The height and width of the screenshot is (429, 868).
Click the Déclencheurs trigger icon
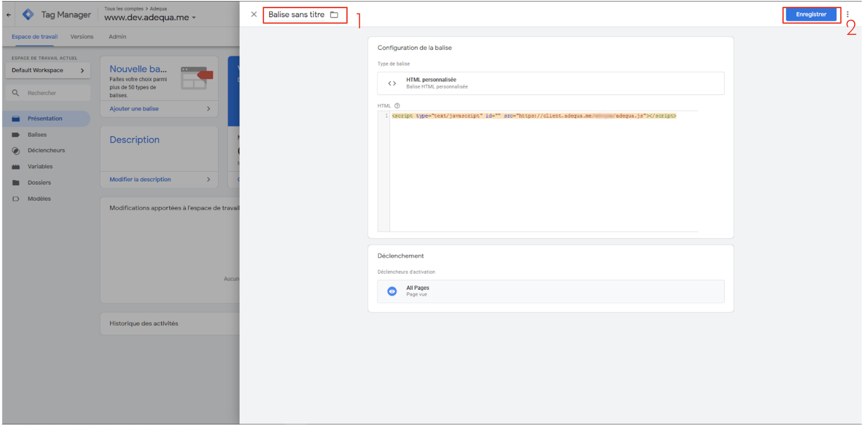click(x=16, y=151)
